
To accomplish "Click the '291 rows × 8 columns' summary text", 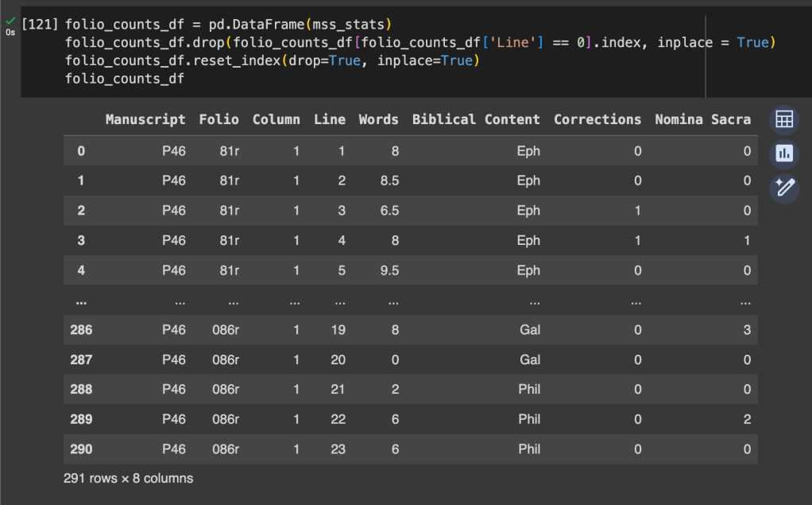I will pyautogui.click(x=128, y=479).
